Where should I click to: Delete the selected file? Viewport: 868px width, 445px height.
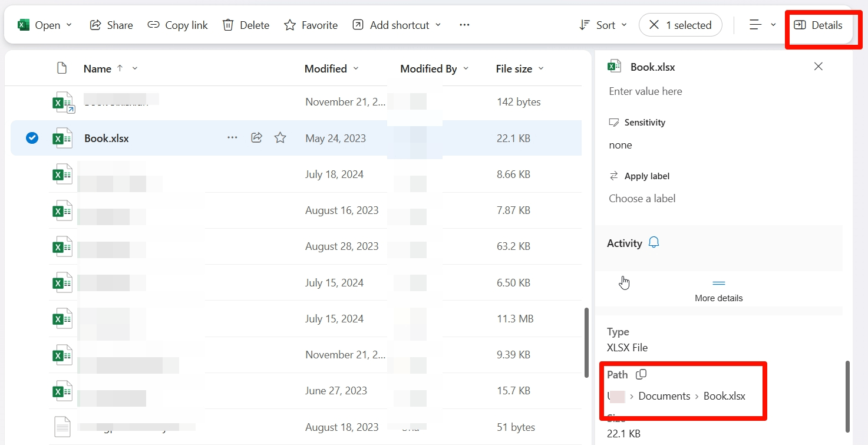coord(246,25)
